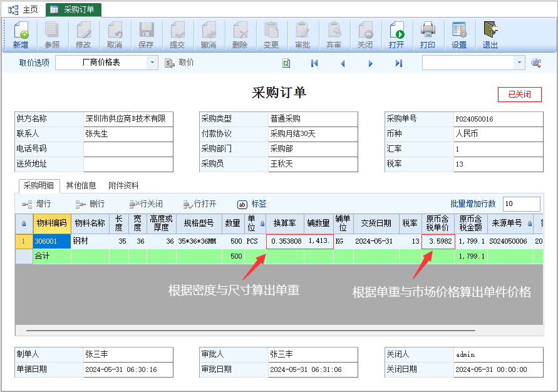The height and width of the screenshot is (392, 558).
Task: Click the search combo input field
Action: pos(468,63)
